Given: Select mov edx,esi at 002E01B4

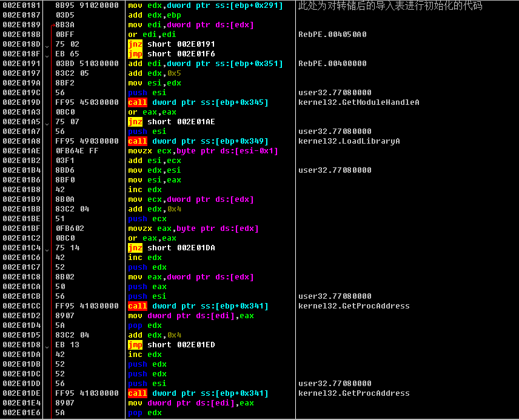Looking at the screenshot, I should pos(155,170).
